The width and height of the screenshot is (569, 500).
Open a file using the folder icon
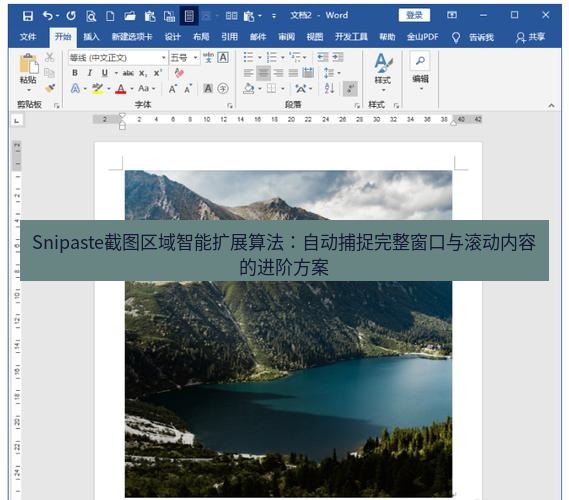point(130,16)
